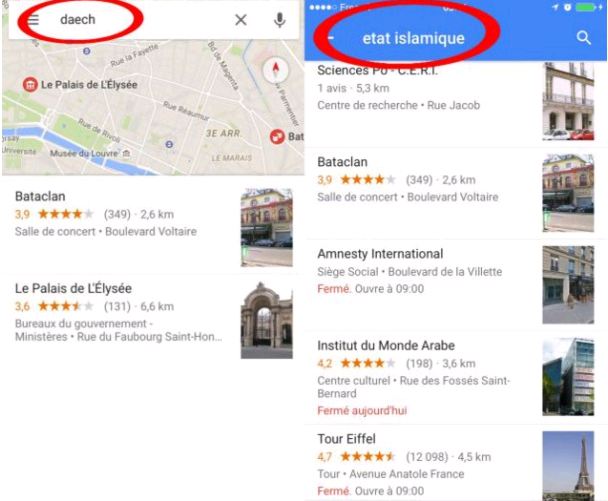Screen dimensions: 608x501
Task: Click the Rue Réaumur street label
Action: [x=186, y=111]
